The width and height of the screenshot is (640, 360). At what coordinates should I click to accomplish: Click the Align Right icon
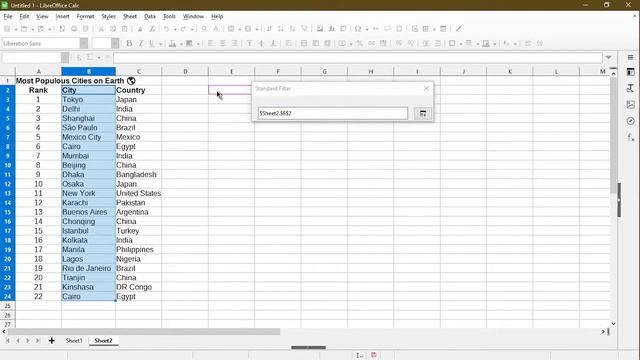click(234, 43)
